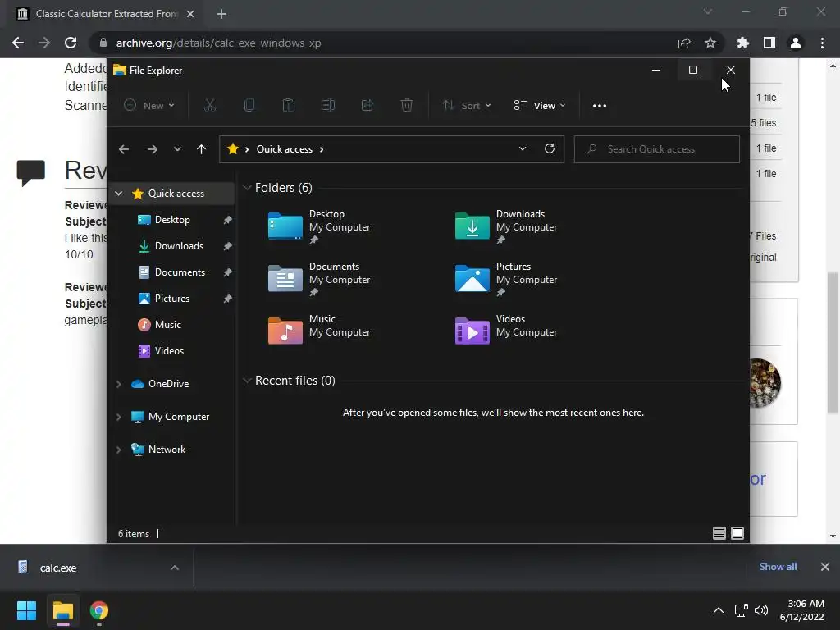Image resolution: width=840 pixels, height=630 pixels.
Task: Click the Search Quick access field
Action: tap(657, 149)
